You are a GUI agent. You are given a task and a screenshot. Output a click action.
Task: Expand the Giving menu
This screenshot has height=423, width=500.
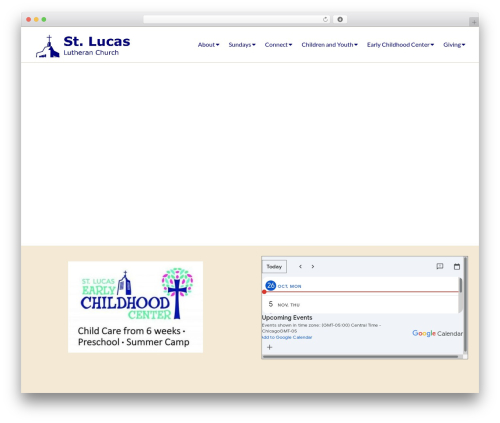coord(454,45)
